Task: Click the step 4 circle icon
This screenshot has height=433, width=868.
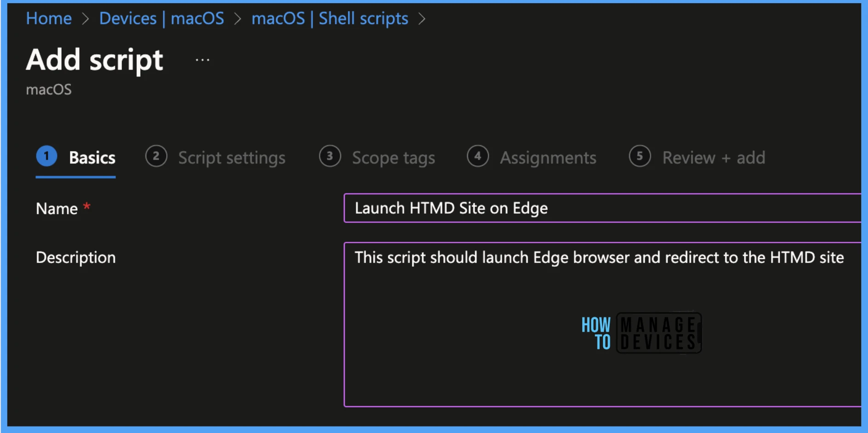Action: click(478, 156)
